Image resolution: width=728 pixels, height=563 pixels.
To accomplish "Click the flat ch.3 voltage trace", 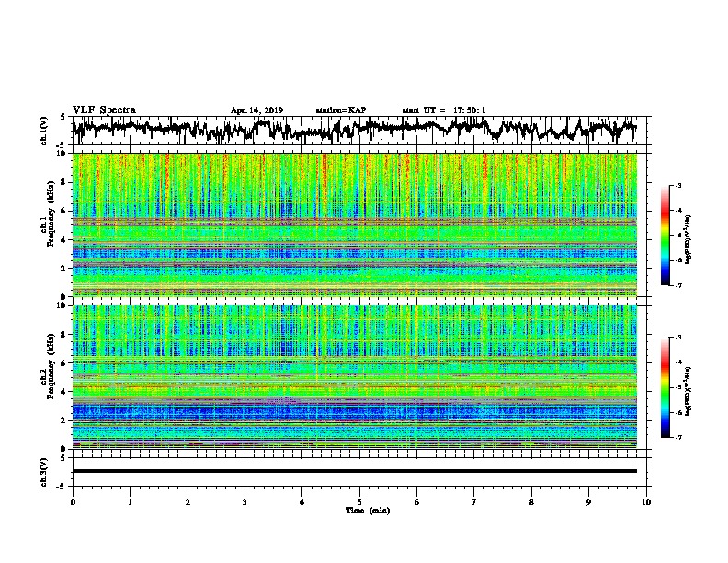I will (x=354, y=471).
